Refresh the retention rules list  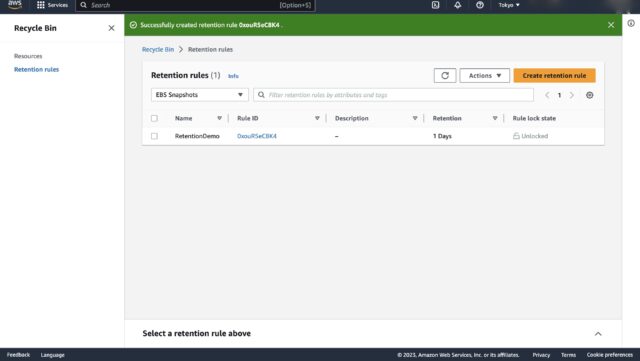[445, 76]
